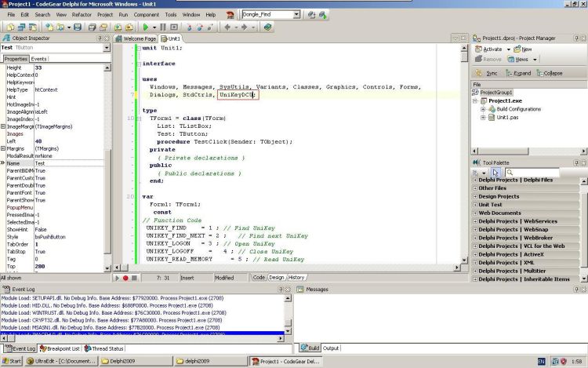Click the Name property value field 'Test'
Screen dimensions: 588x368
point(69,163)
